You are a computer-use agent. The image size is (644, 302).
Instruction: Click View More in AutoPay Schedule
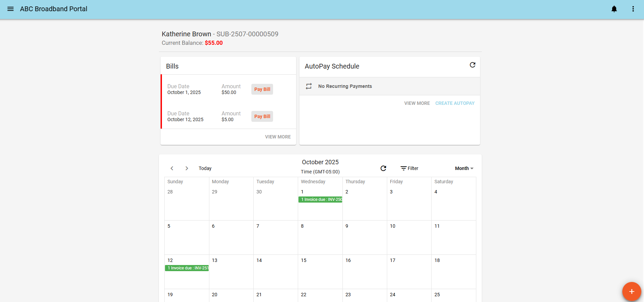[417, 103]
